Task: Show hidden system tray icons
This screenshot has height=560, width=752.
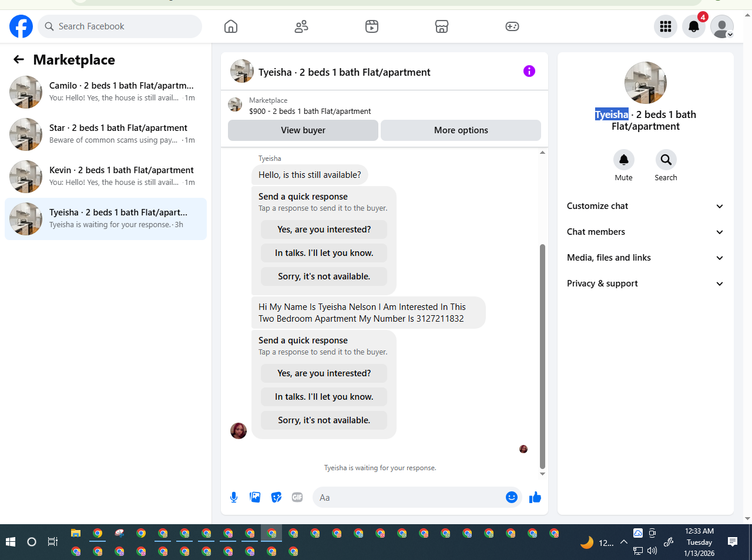Action: click(624, 542)
